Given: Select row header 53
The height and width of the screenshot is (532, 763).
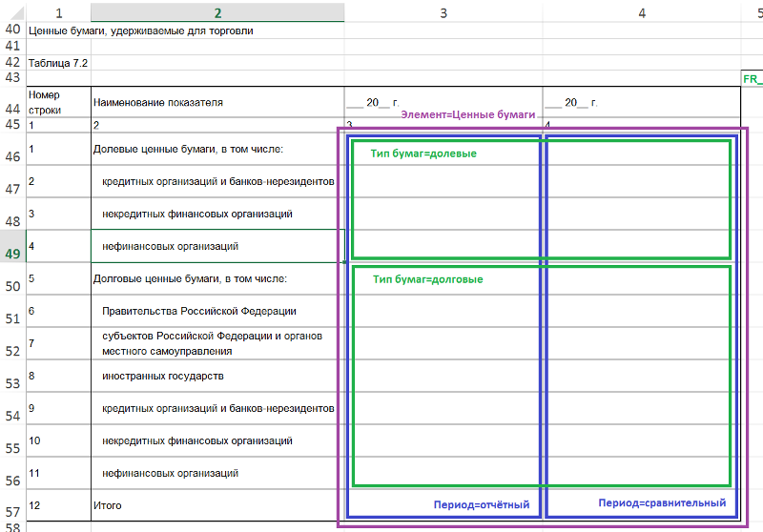Looking at the screenshot, I should click(12, 376).
